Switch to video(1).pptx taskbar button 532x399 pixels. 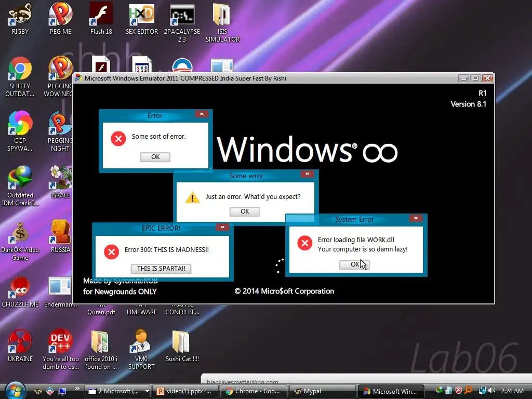185,391
